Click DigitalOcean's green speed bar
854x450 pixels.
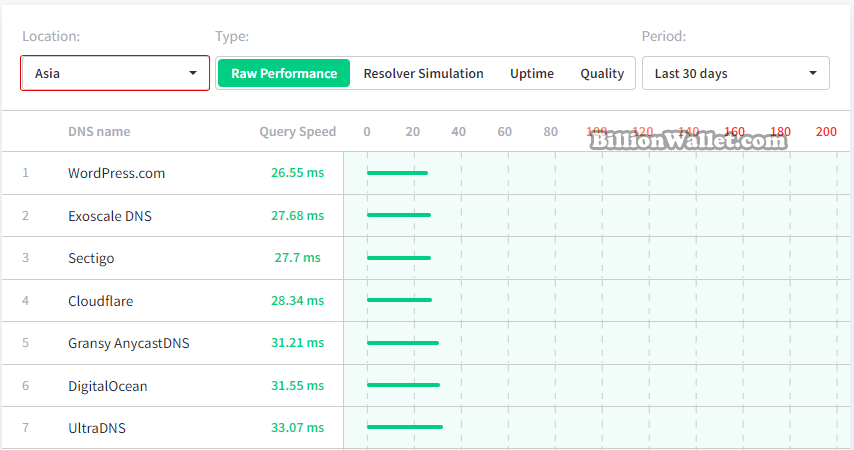point(403,385)
